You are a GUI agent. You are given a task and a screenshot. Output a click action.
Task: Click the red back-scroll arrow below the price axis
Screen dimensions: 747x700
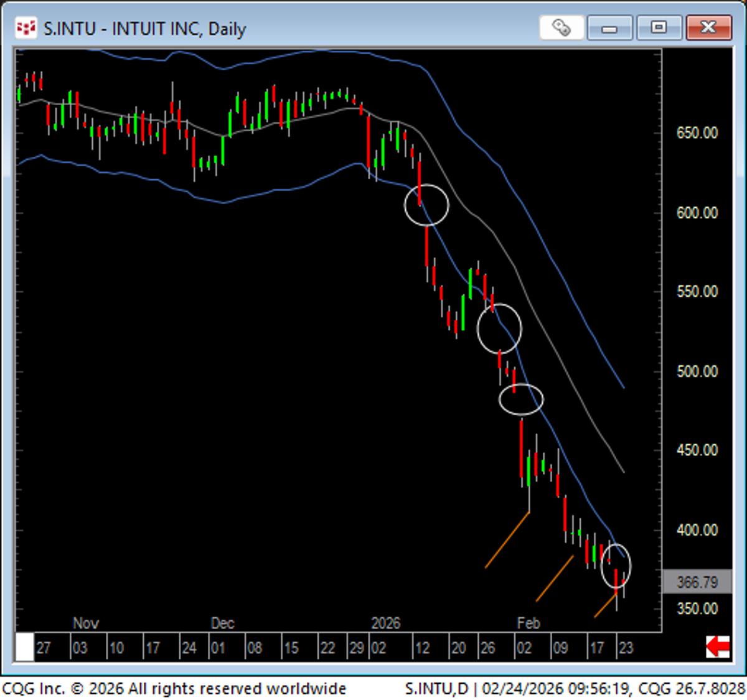coord(717,647)
